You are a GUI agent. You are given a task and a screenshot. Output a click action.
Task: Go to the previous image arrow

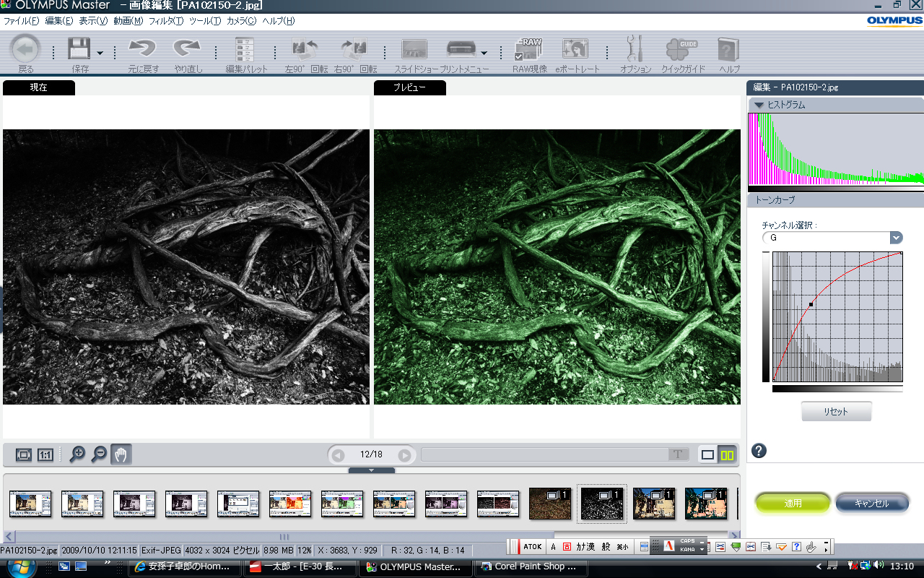[x=338, y=455]
